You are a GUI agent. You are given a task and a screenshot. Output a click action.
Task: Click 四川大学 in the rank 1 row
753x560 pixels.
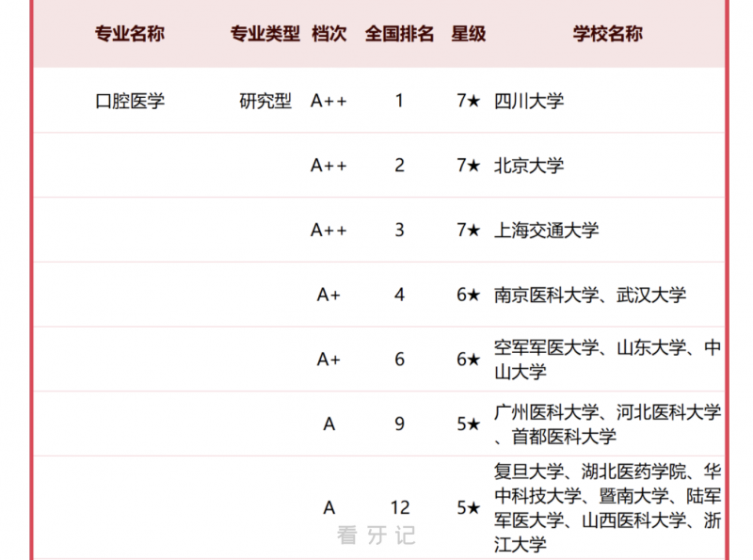point(529,101)
